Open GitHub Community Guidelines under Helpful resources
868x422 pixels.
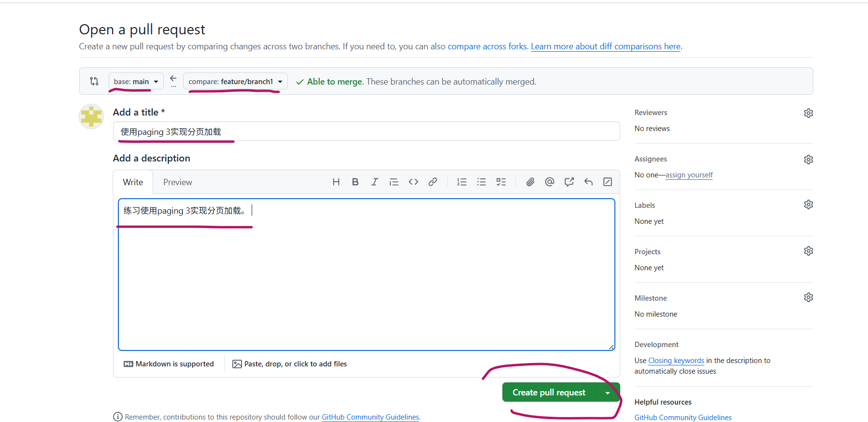(683, 418)
